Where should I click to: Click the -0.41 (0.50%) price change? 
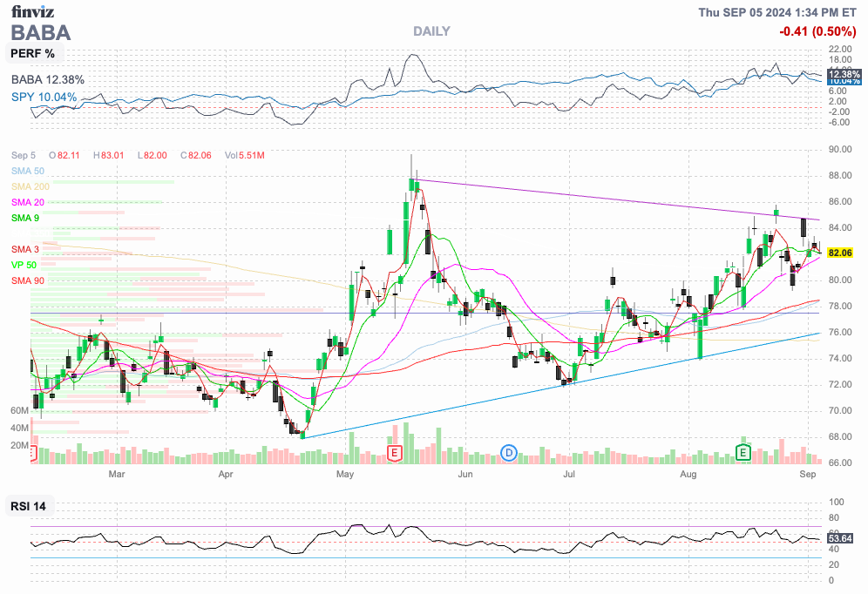pos(817,31)
